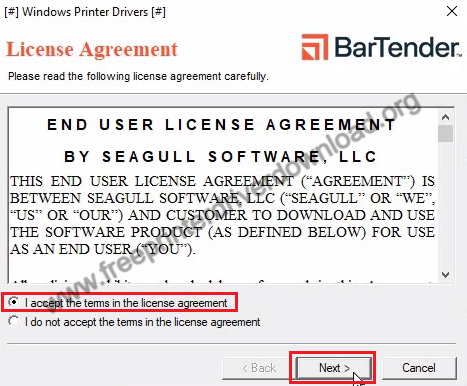Click 'Please read the following license agreement carefully.'
The image size is (467, 386).
pyautogui.click(x=138, y=76)
